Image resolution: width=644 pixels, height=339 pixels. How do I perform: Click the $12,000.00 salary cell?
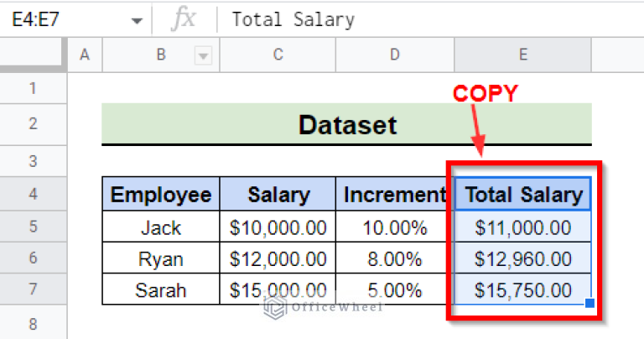pyautogui.click(x=278, y=258)
